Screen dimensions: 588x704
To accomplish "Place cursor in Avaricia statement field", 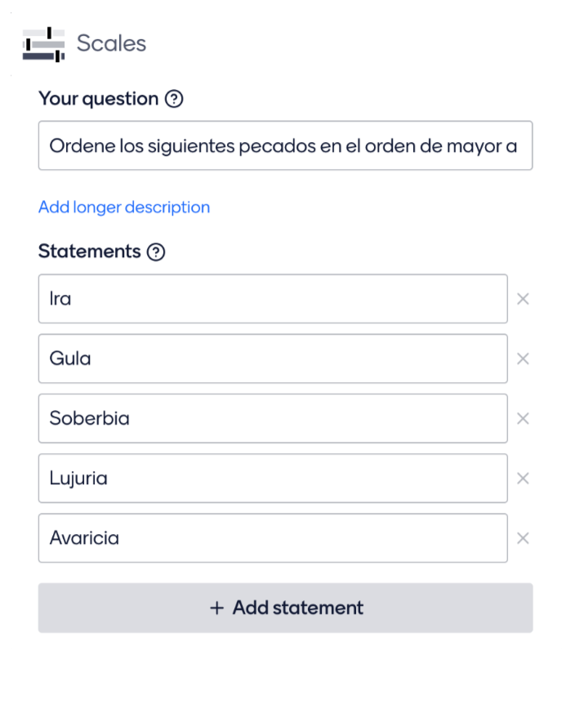I will point(273,538).
